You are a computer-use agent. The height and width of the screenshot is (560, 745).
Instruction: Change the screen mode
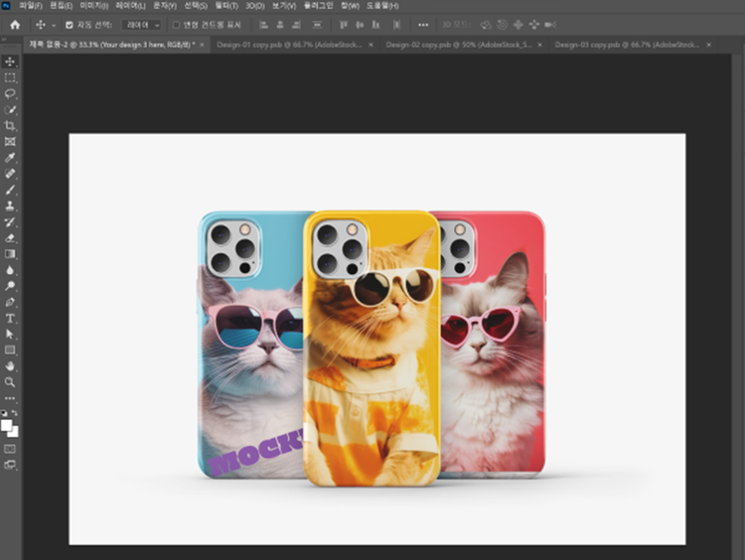[10, 465]
